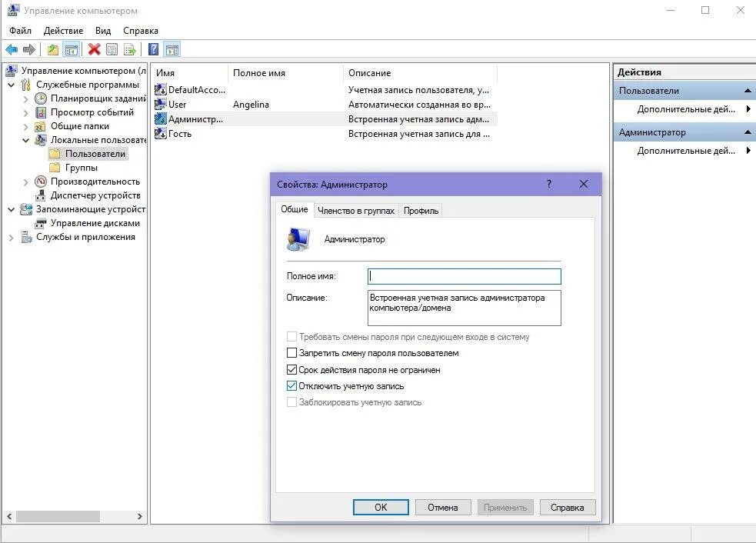Click the DefaultAccount user icon in list
Viewport: 756px width, 543px height.
tap(160, 90)
